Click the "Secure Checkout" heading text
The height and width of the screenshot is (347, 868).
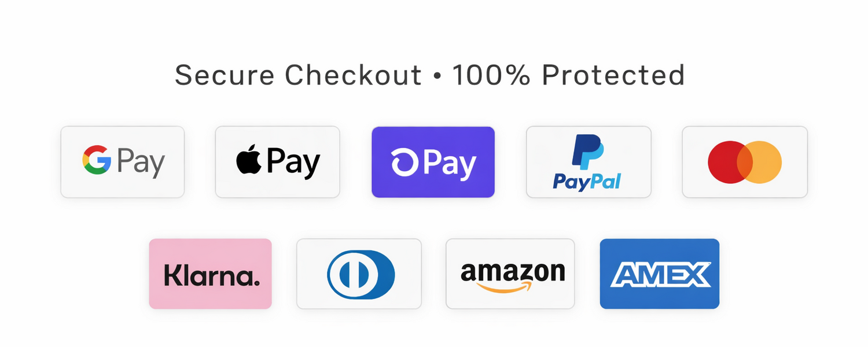(x=299, y=76)
